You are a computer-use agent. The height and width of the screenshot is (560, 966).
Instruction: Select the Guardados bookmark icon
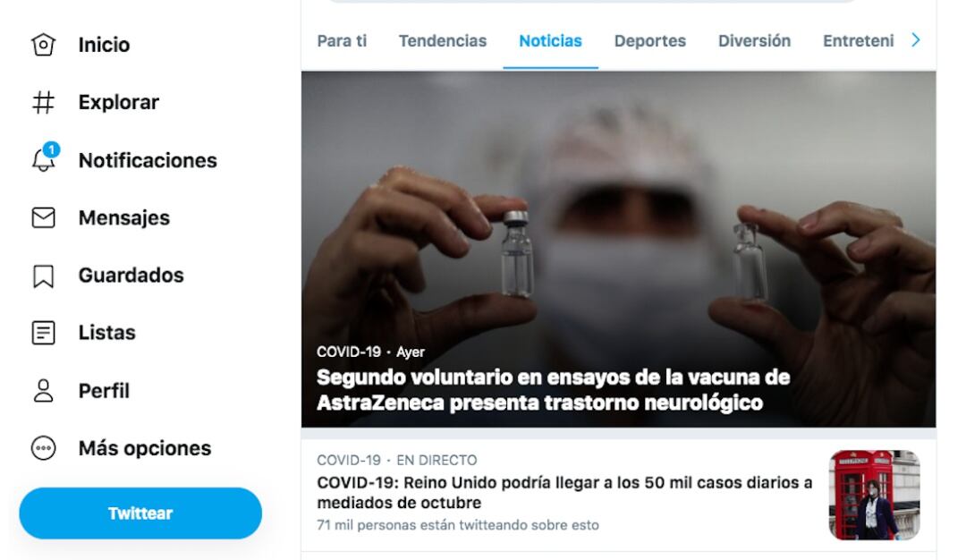click(43, 276)
